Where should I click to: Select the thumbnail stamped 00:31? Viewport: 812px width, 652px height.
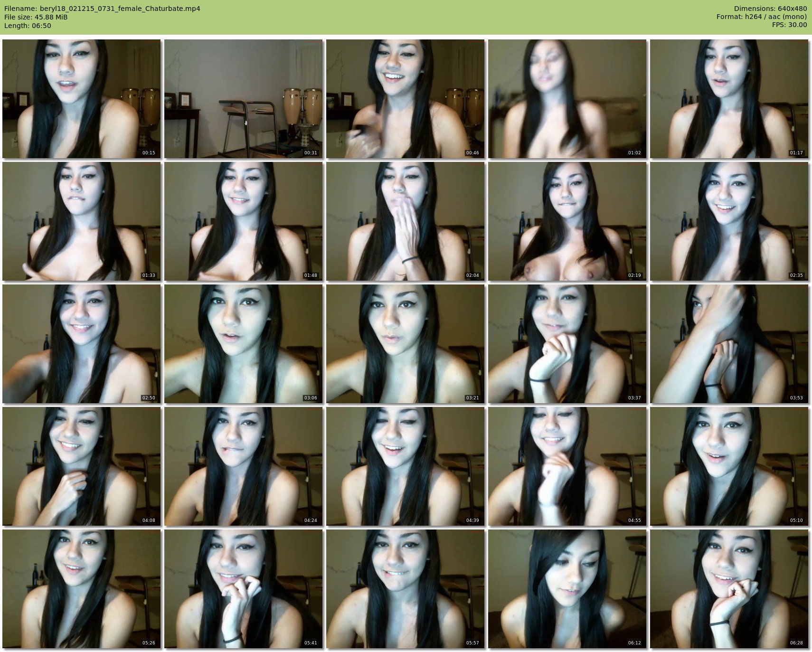pyautogui.click(x=243, y=99)
